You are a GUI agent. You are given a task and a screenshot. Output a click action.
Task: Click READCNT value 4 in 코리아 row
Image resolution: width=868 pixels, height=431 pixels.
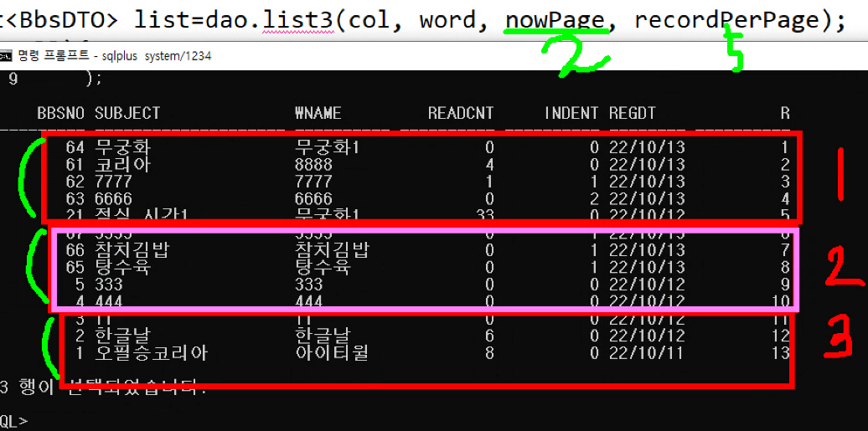(488, 164)
